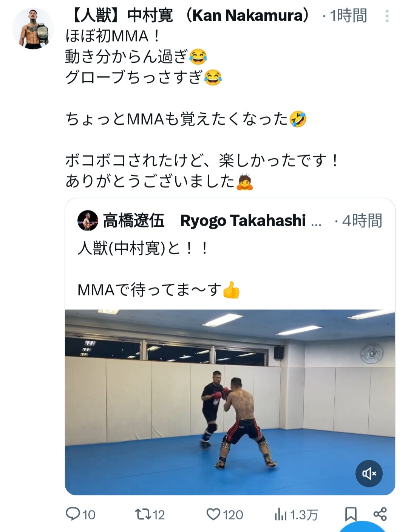This screenshot has height=532, width=408.
Task: Bookmark this tweet
Action: tap(351, 514)
